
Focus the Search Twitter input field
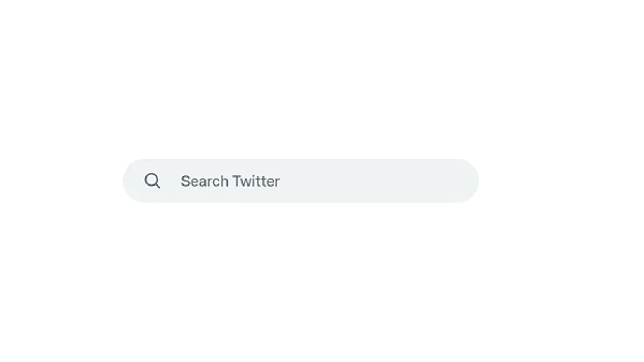(x=301, y=181)
